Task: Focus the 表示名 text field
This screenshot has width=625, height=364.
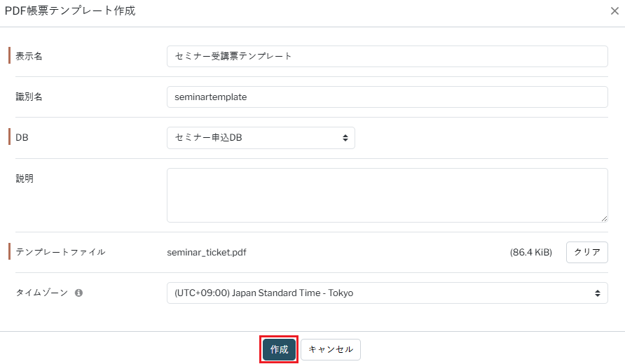Action: 387,56
